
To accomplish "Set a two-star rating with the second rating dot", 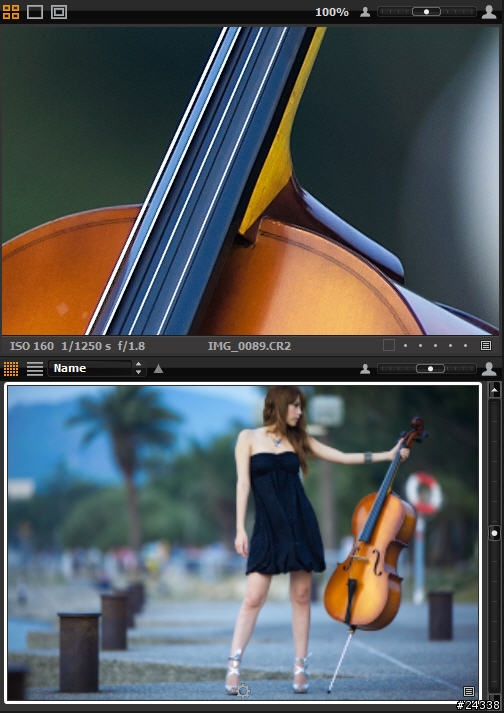I will click(x=420, y=346).
